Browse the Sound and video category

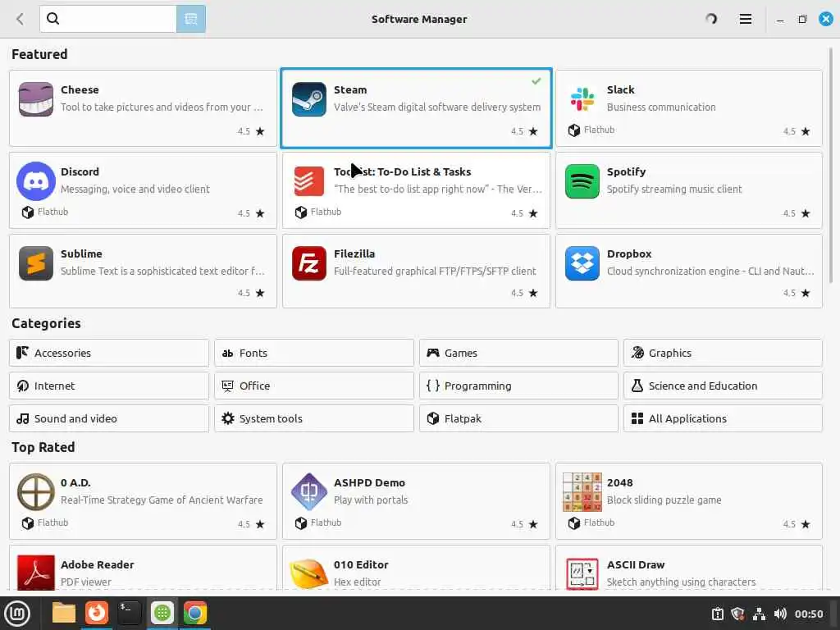(109, 418)
